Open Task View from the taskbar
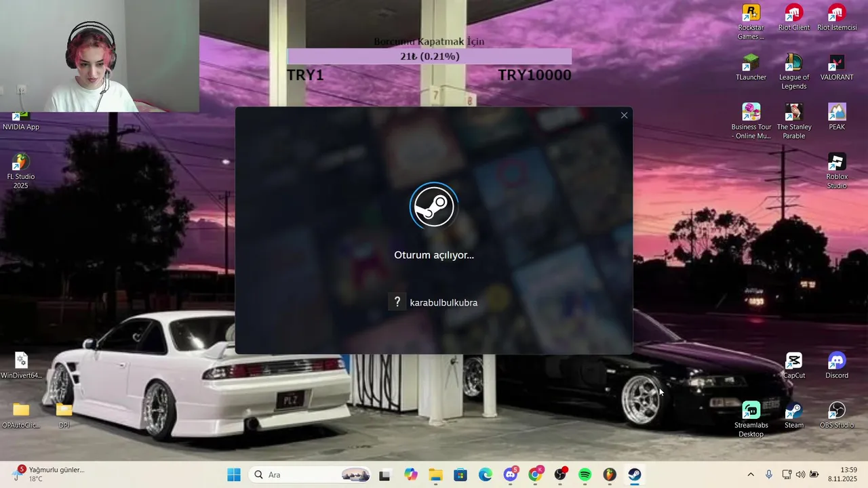The height and width of the screenshot is (488, 868). (384, 474)
